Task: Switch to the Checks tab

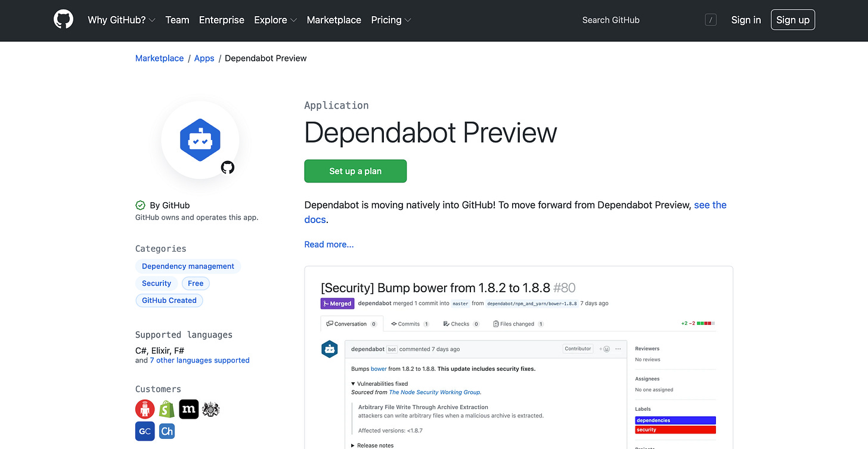Action: coord(461,324)
